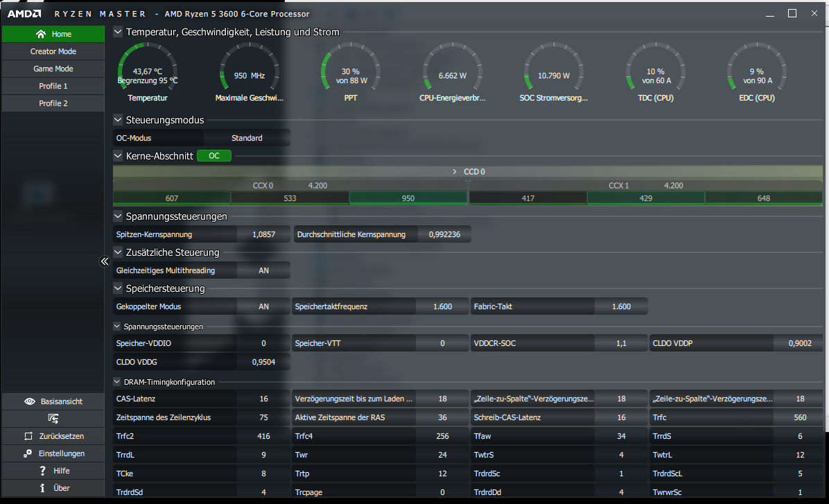
Task: Click Trfc value 560
Action: (800, 418)
